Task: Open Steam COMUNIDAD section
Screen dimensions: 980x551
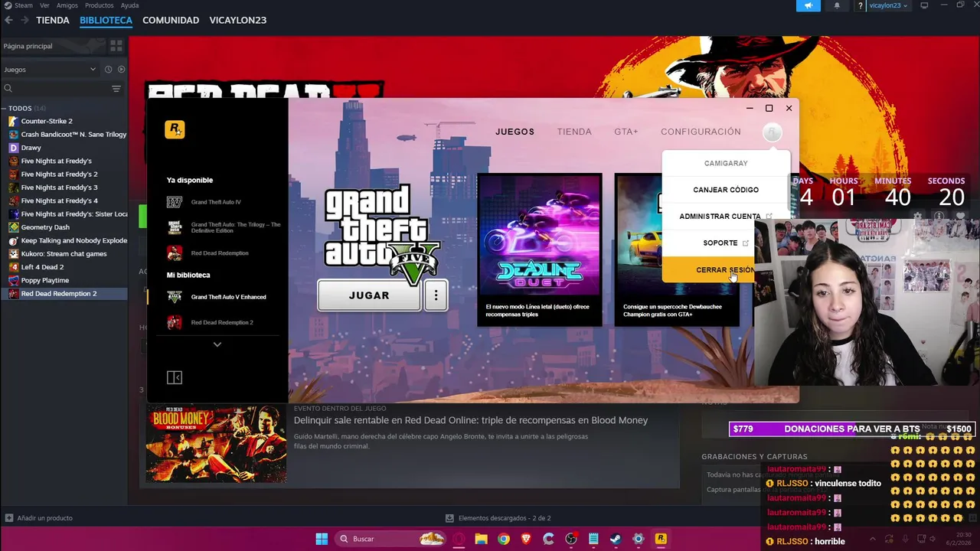Action: [171, 21]
